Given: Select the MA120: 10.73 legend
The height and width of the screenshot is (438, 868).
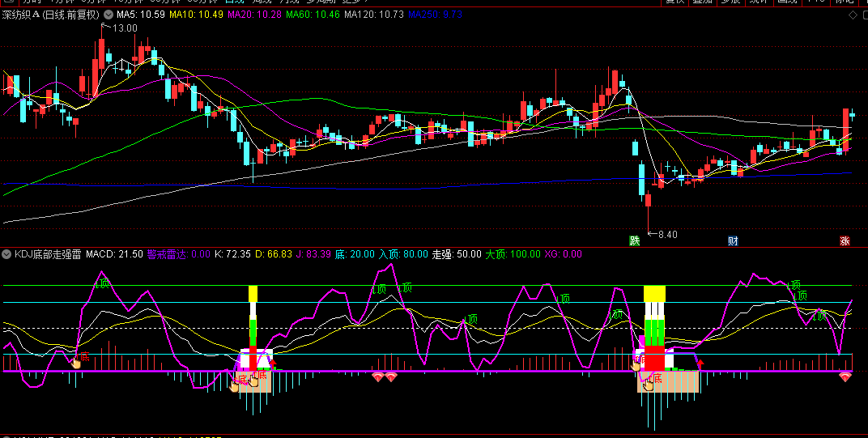Looking at the screenshot, I should click(x=374, y=15).
